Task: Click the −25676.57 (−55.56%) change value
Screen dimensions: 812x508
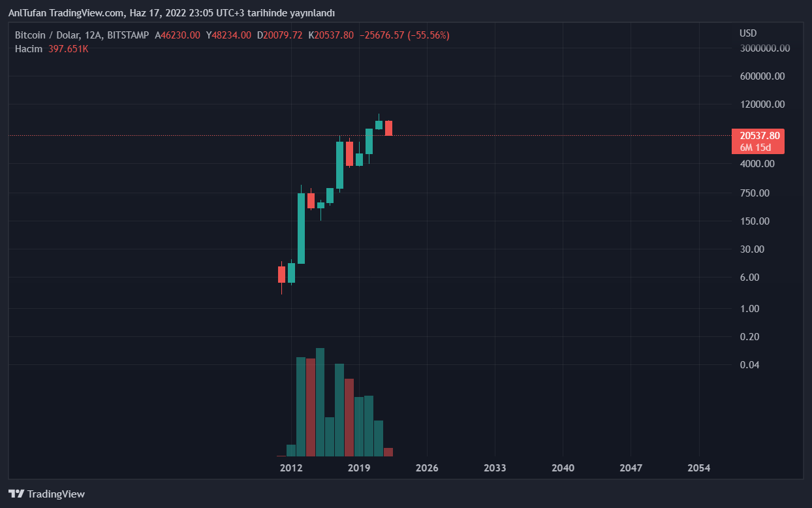Action: 405,35
